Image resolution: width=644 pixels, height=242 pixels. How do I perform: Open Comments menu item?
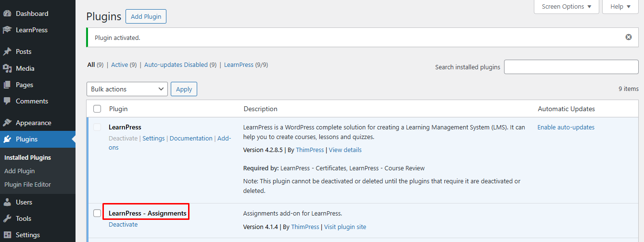point(38,101)
